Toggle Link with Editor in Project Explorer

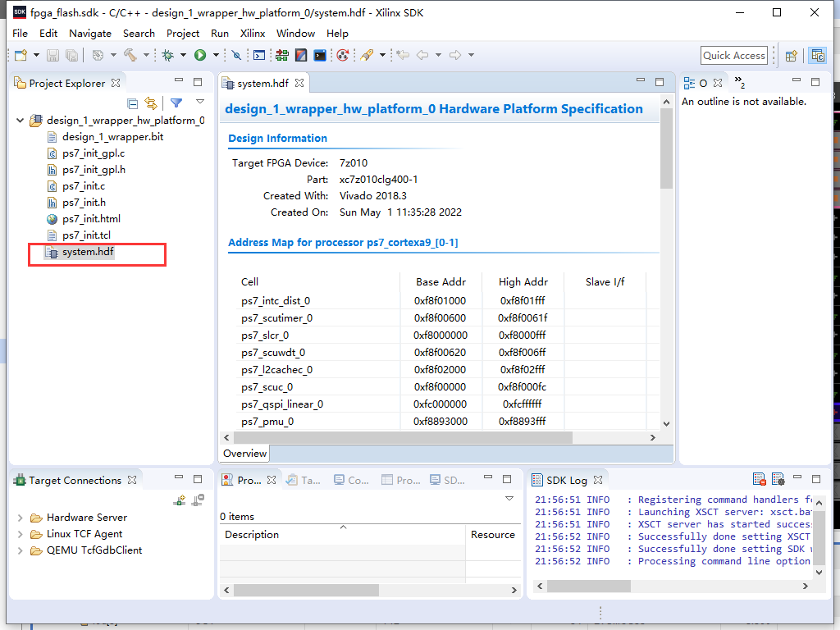[x=151, y=103]
